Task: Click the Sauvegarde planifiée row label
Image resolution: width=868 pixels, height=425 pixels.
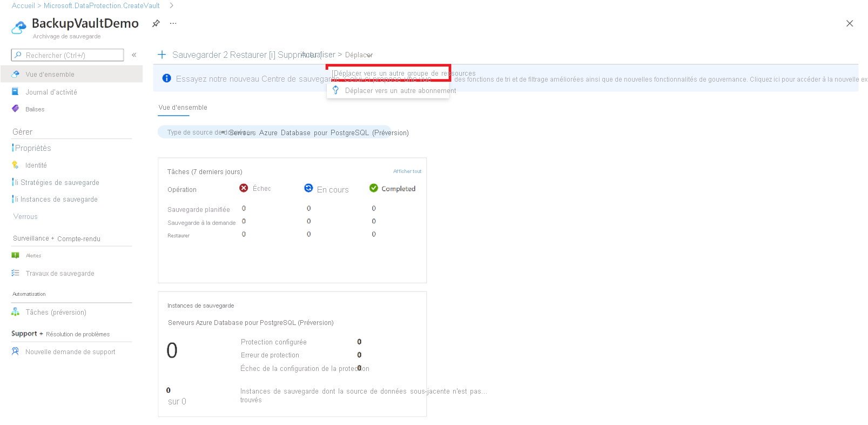Action: click(199, 210)
